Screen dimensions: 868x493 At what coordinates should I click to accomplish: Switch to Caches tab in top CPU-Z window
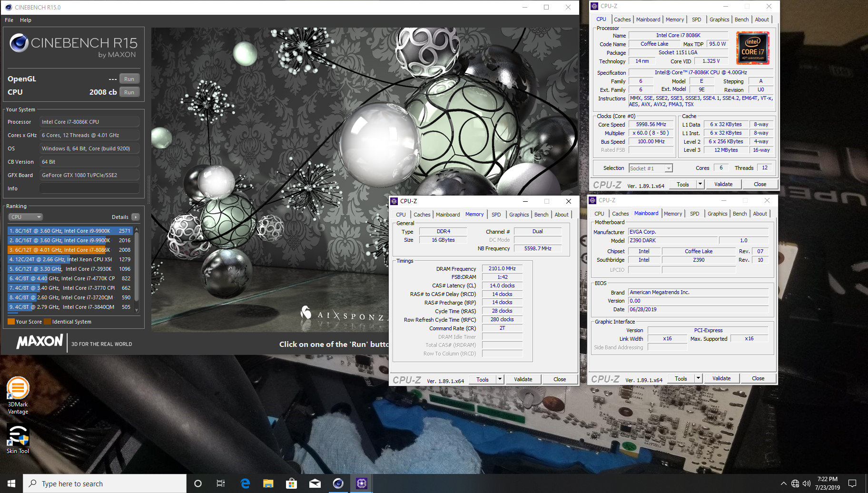[622, 20]
